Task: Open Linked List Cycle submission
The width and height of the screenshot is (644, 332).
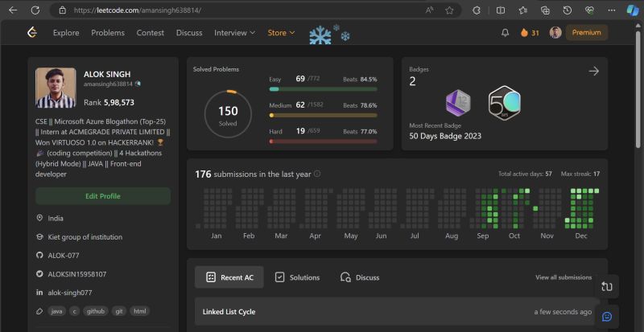Action: click(x=397, y=312)
